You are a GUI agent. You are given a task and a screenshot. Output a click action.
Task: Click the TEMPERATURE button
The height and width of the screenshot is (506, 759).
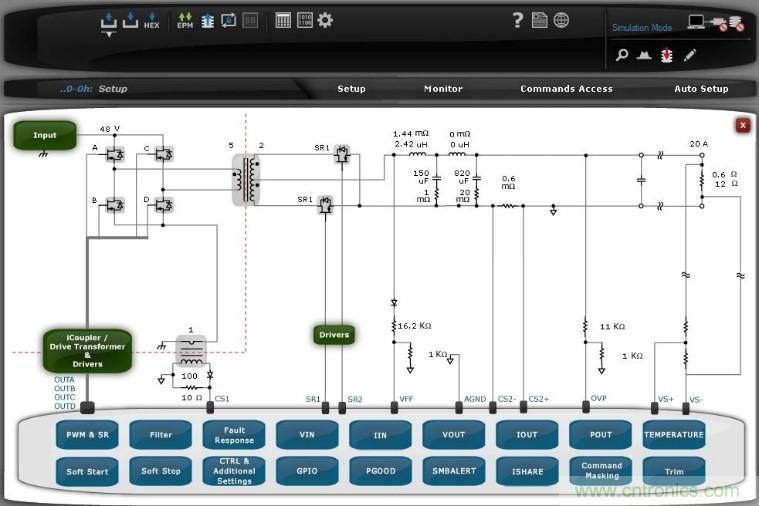(x=673, y=435)
